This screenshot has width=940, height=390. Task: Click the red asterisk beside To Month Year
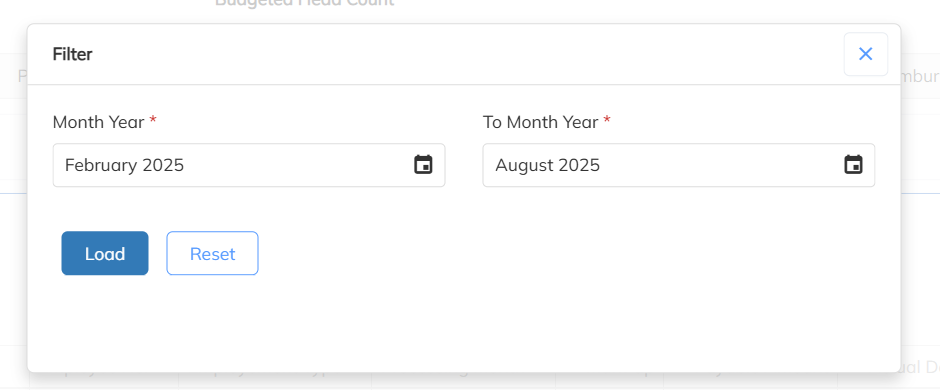point(607,120)
